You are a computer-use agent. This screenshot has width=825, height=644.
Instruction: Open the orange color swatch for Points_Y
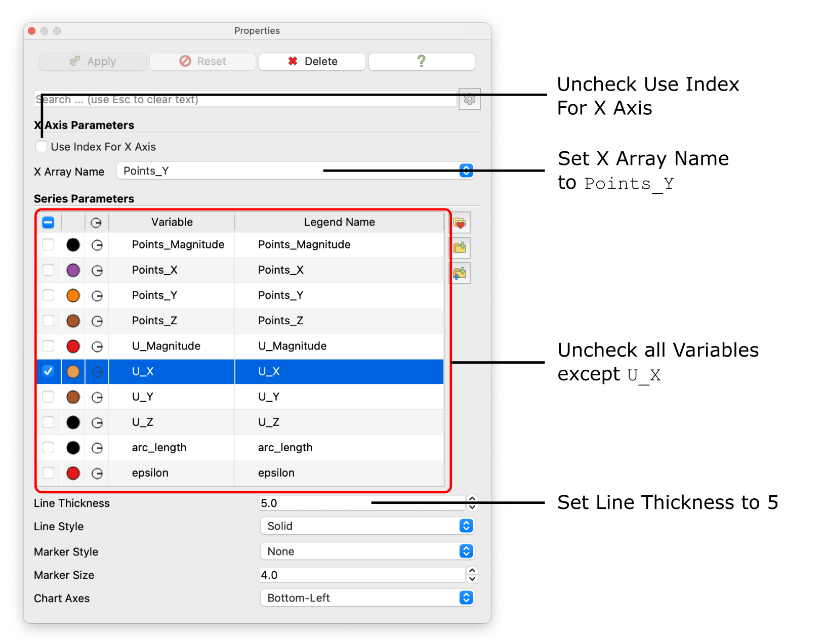click(73, 295)
